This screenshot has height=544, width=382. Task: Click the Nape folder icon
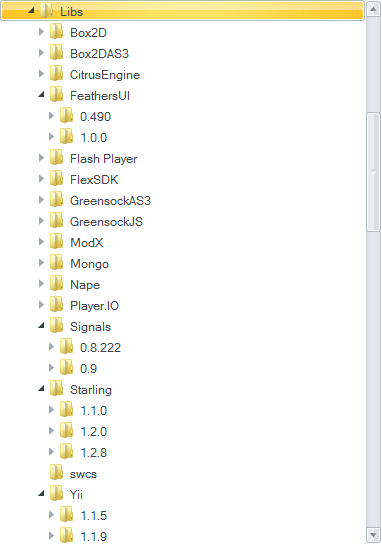coord(57,284)
